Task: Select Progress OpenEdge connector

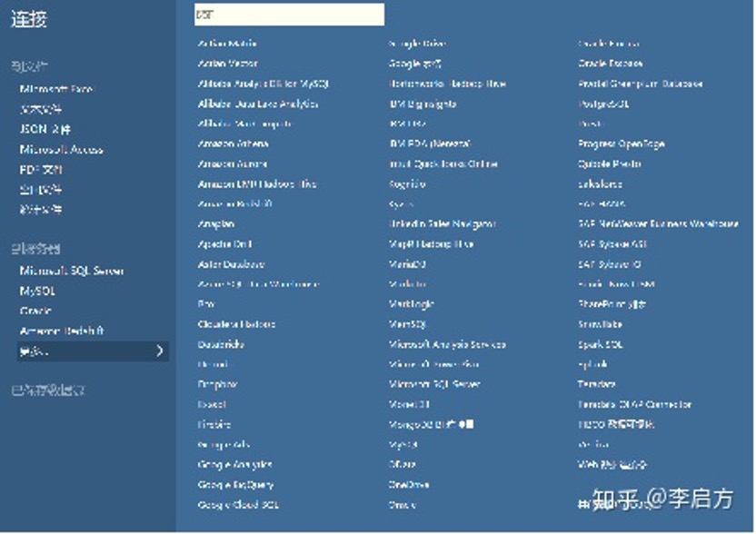Action: pyautogui.click(x=621, y=143)
